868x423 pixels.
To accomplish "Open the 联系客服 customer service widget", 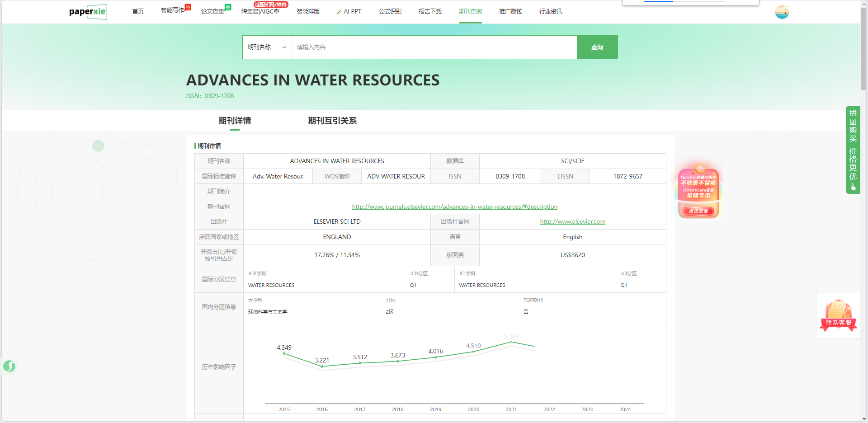I will tap(838, 315).
